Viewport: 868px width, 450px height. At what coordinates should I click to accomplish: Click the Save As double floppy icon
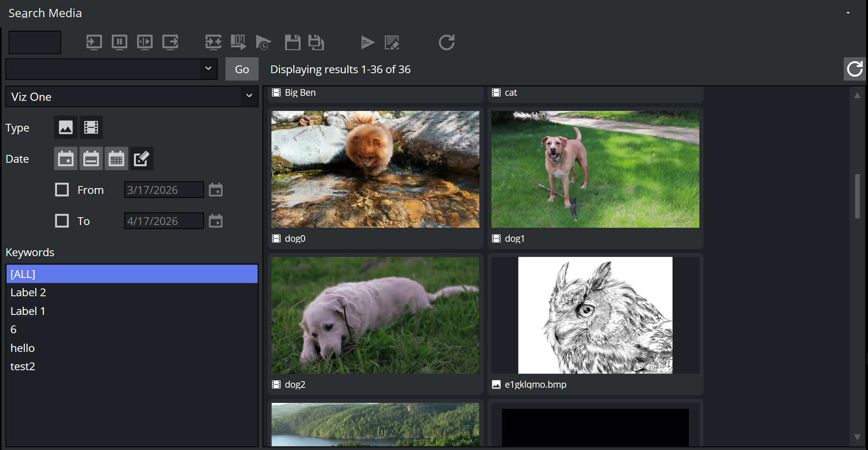(x=316, y=42)
